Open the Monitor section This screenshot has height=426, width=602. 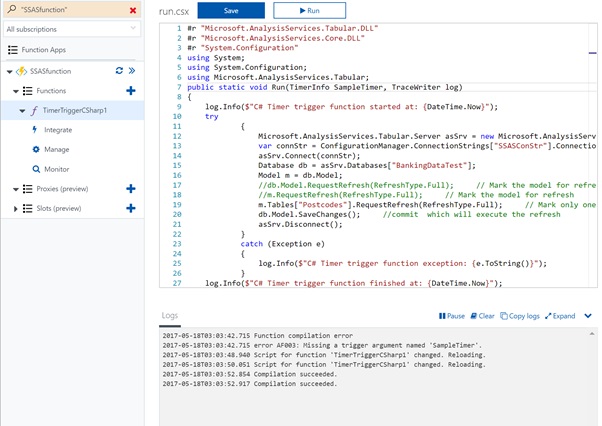[x=56, y=169]
